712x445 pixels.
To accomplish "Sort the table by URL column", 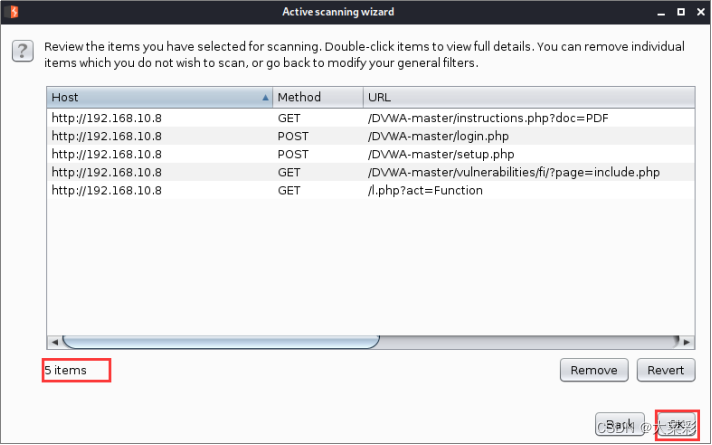I will click(529, 97).
